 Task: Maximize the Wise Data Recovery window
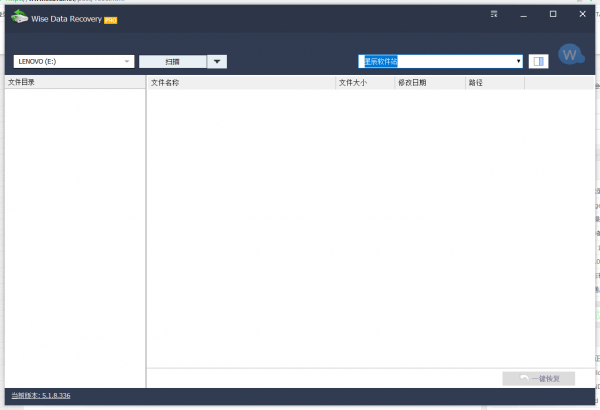pyautogui.click(x=553, y=14)
